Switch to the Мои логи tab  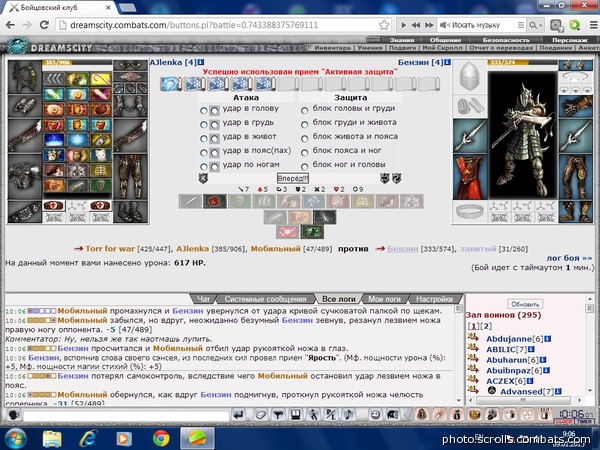point(384,299)
